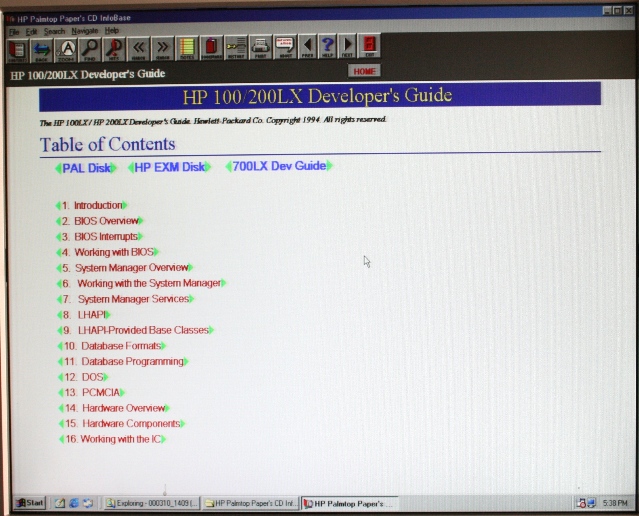Switch to HP Palmtop Paper's CD Inf... folder taskbar item
The width and height of the screenshot is (639, 516).
[x=251, y=503]
